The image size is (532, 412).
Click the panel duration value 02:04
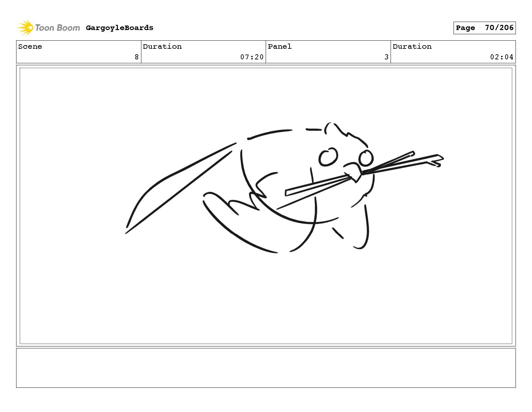[x=502, y=57]
